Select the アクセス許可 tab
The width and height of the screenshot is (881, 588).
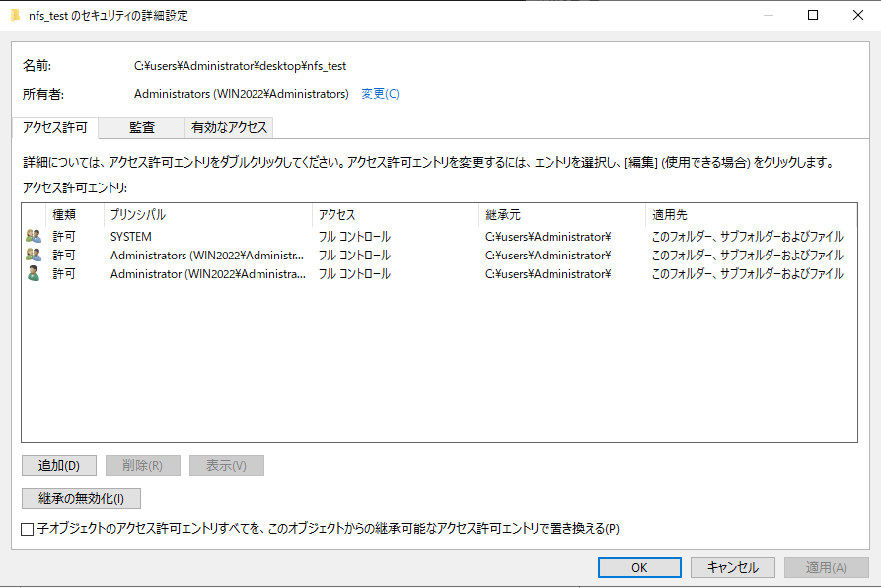click(55, 128)
